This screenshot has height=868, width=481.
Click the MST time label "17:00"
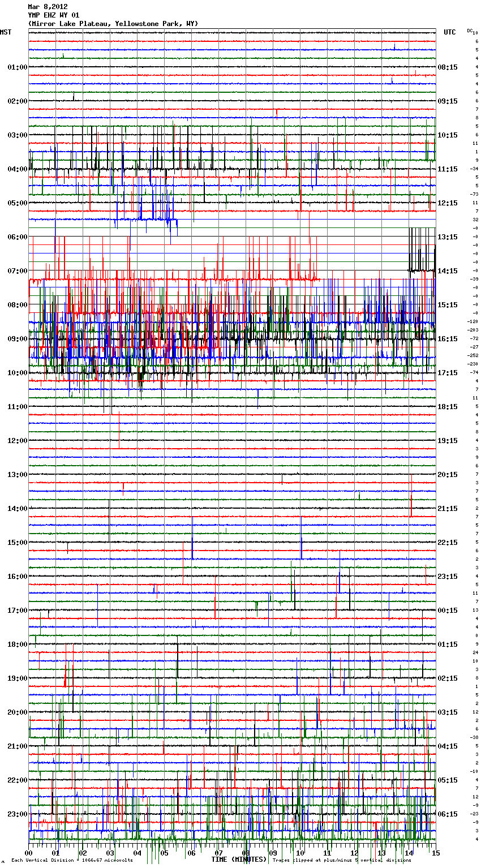tap(18, 611)
